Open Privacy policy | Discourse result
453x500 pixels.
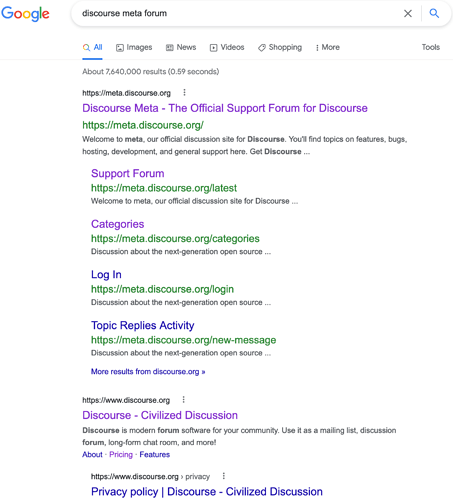click(x=207, y=492)
